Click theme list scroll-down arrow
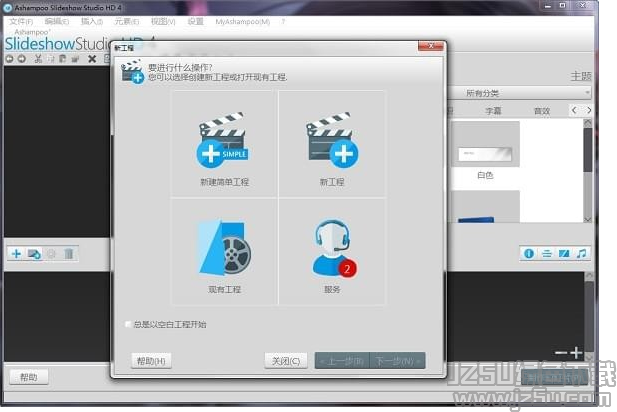The height and width of the screenshot is (412, 617). click(587, 219)
